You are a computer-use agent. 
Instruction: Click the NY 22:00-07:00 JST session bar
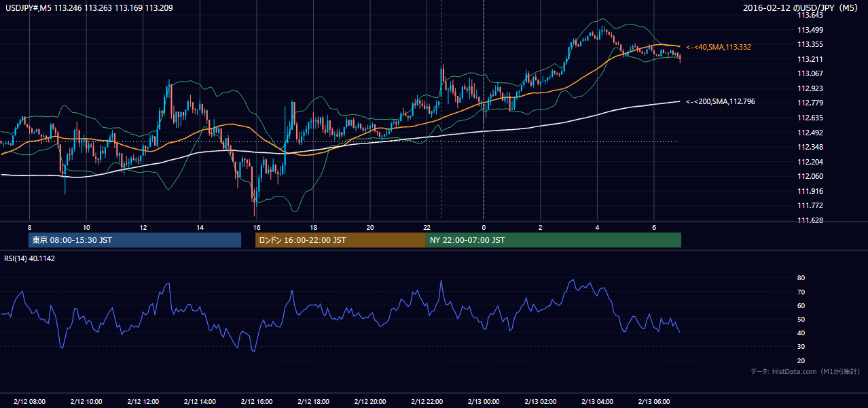pyautogui.click(x=554, y=240)
